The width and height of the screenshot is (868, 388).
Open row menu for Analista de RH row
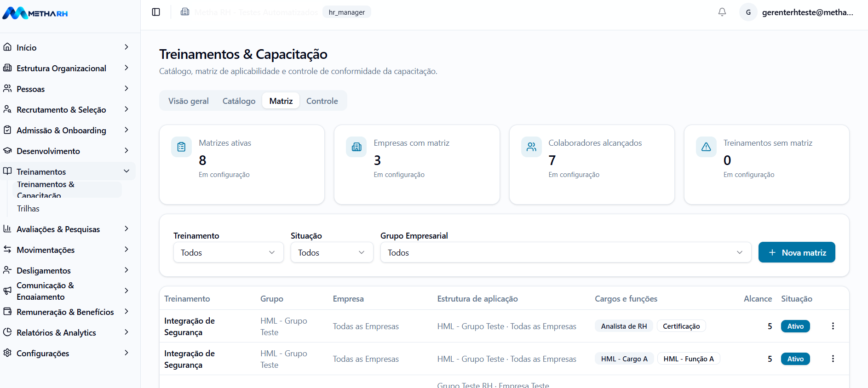point(833,326)
